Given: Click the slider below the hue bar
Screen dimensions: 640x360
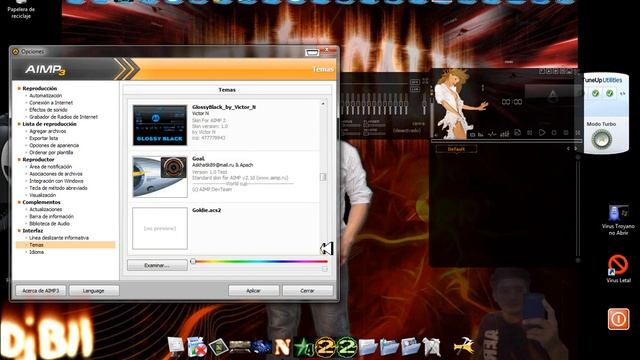Looking at the screenshot, I should pos(259,269).
